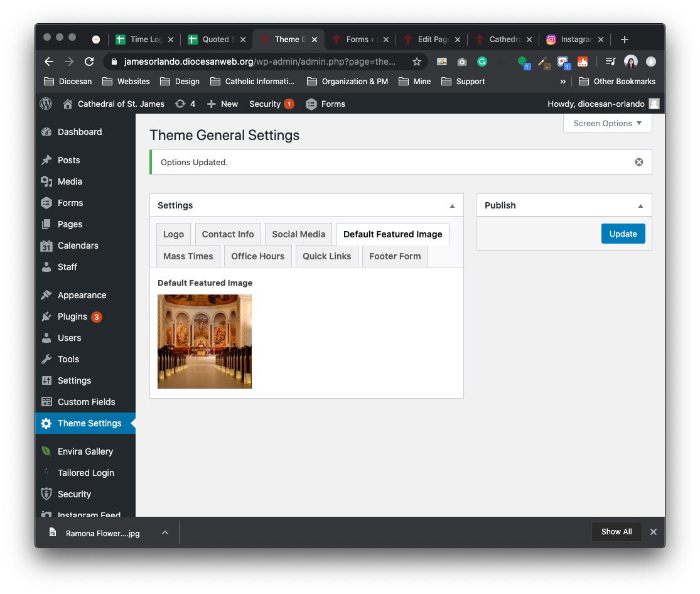Open the Footer Form tab
This screenshot has width=700, height=594.
point(395,256)
